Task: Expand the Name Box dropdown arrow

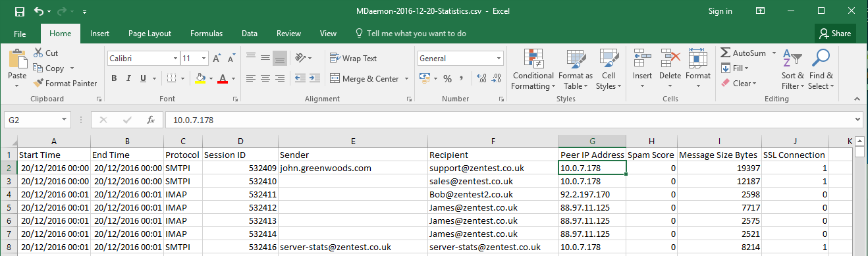Action: tap(64, 120)
